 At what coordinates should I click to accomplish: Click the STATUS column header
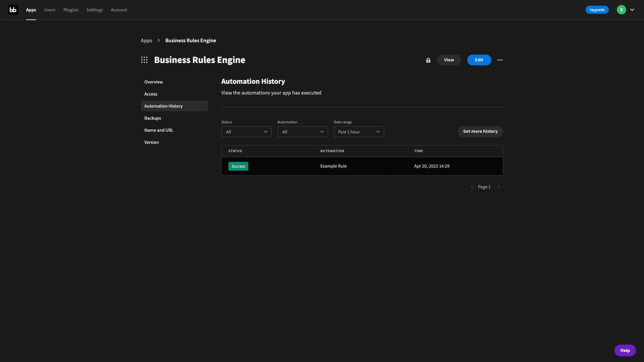pyautogui.click(x=235, y=151)
